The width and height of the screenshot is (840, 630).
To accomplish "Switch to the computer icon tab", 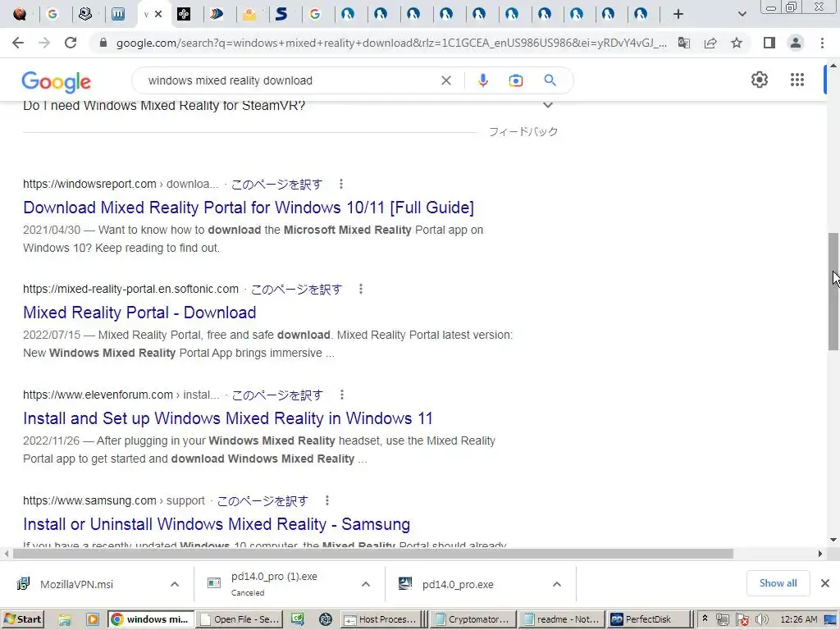I will coord(85,14).
